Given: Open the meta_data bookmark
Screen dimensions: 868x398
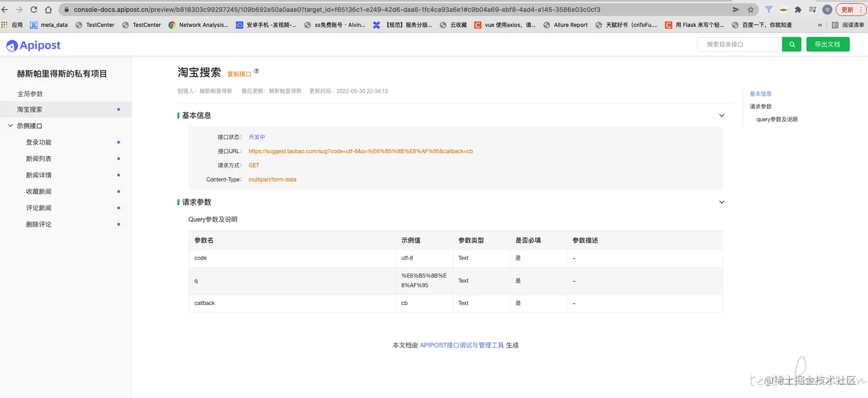Looking at the screenshot, I should pyautogui.click(x=49, y=25).
